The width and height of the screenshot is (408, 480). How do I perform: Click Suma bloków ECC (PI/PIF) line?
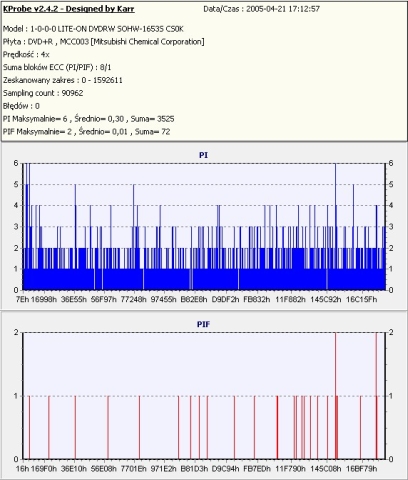click(x=57, y=68)
